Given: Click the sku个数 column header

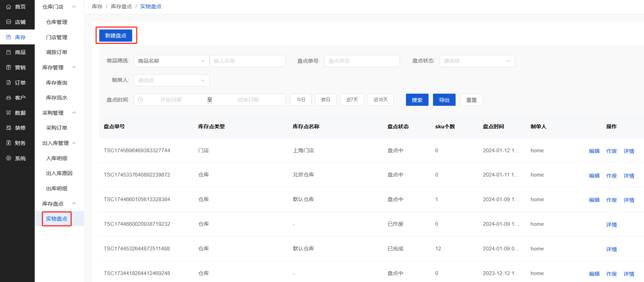Looking at the screenshot, I should (x=445, y=126).
